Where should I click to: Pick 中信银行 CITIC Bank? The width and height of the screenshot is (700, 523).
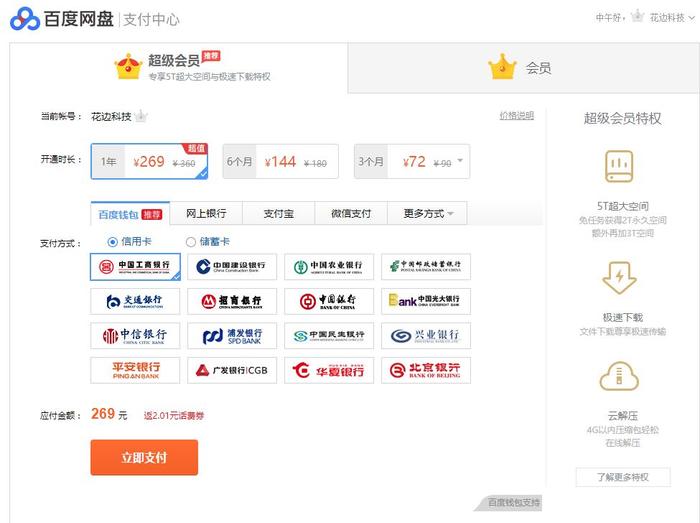[x=135, y=336]
